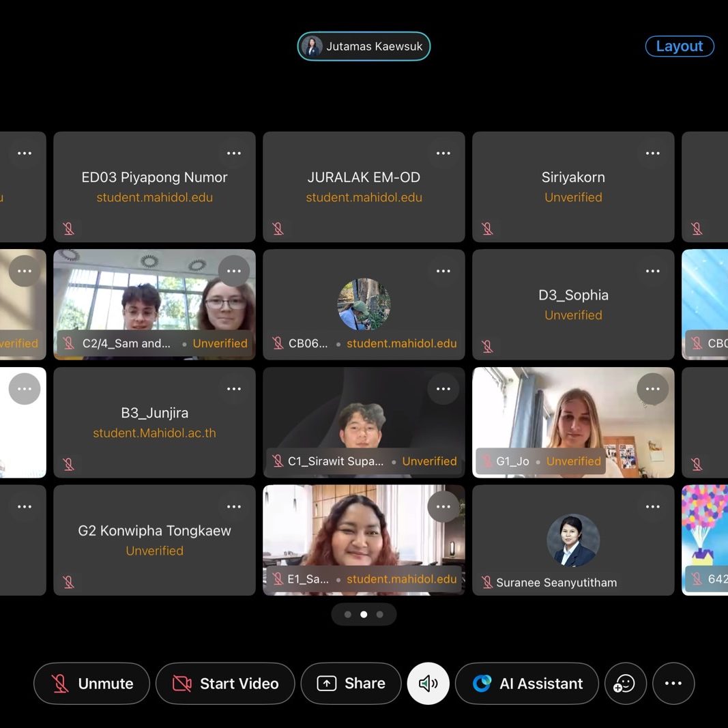Open options menu for ED03 Piyapong Numor

234,154
